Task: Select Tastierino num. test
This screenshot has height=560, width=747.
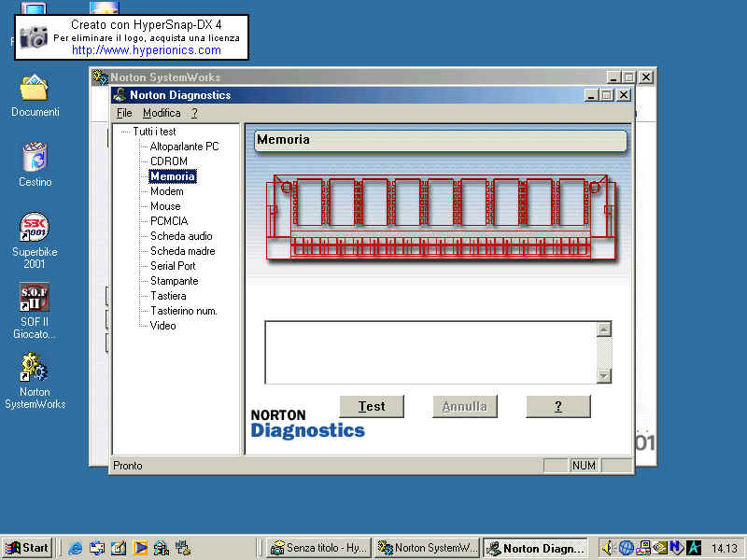Action: [184, 311]
